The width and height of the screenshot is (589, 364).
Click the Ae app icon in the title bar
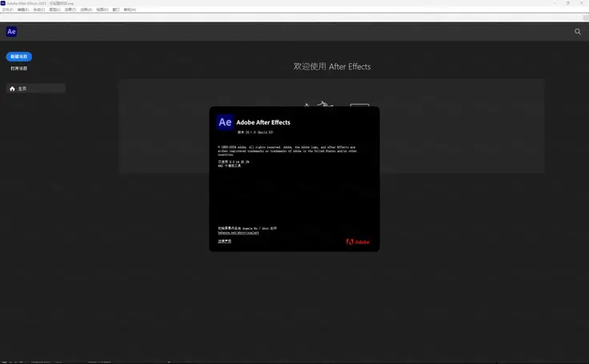pos(3,3)
